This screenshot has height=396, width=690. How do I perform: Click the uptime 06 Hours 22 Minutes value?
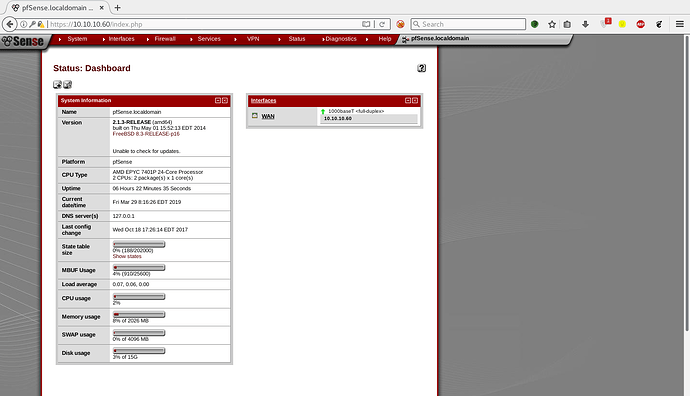[x=152, y=188]
